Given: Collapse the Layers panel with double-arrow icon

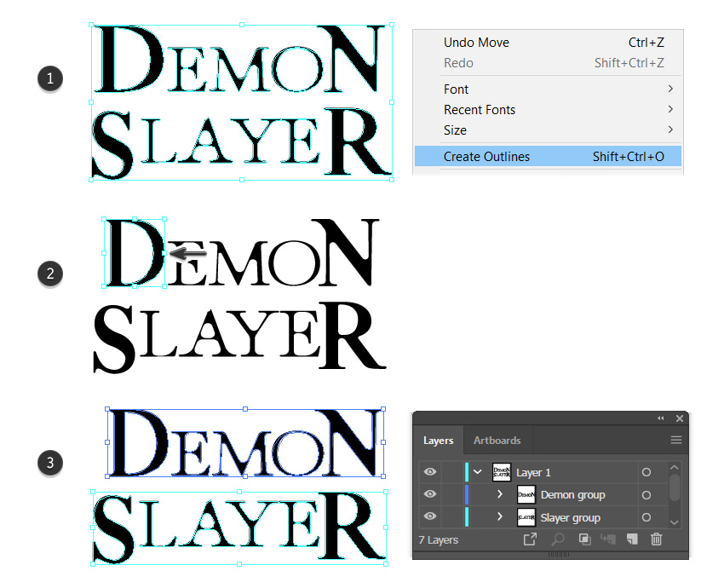Looking at the screenshot, I should coord(661,418).
